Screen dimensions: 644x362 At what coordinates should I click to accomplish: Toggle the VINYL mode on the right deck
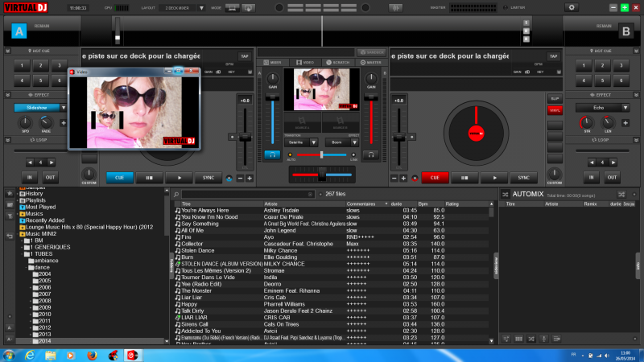click(x=555, y=110)
